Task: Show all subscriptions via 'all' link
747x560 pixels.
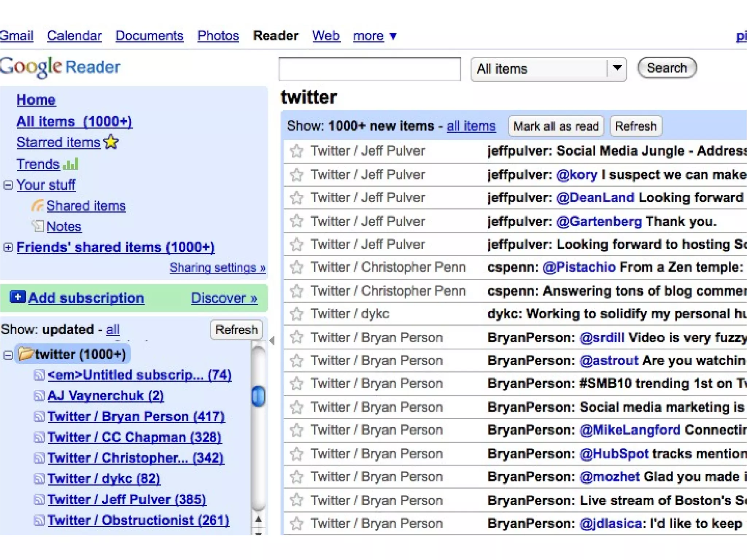Action: (113, 330)
